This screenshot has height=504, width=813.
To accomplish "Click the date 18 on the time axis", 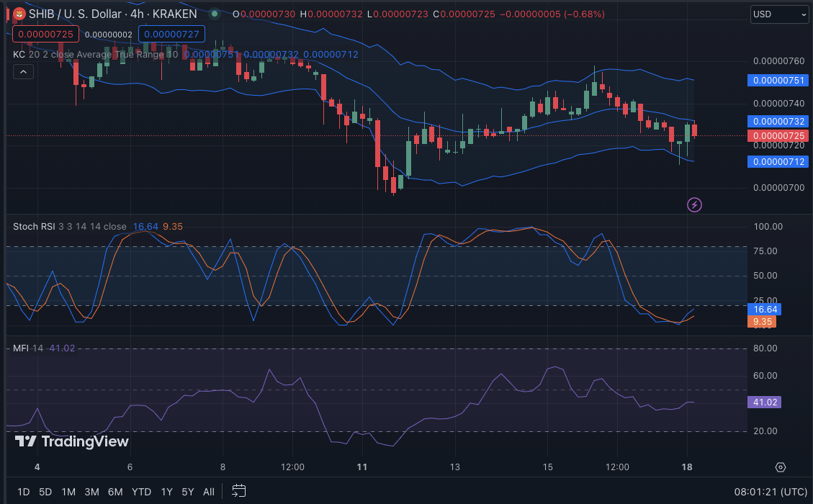I will click(x=687, y=467).
